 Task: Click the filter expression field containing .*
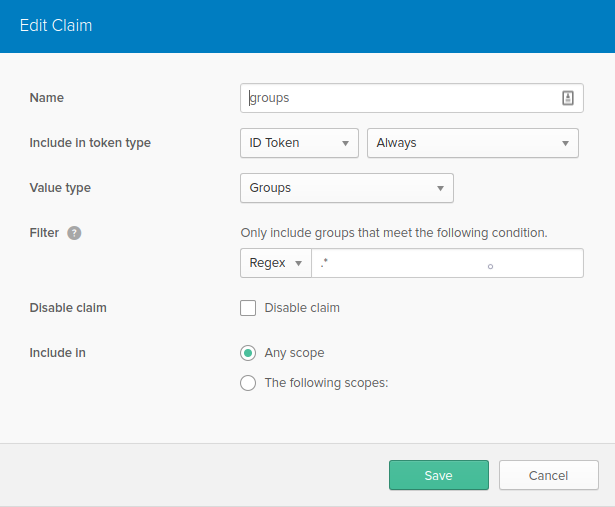click(446, 263)
